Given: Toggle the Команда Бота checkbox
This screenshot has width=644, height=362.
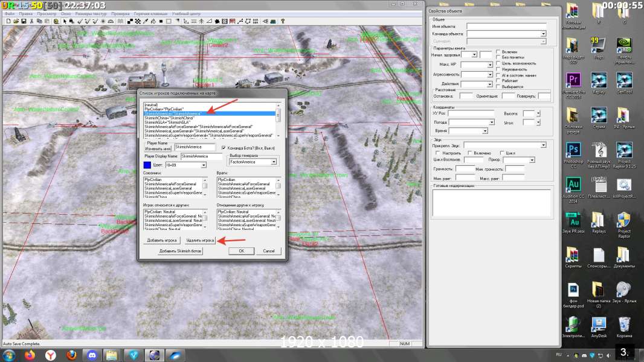Looking at the screenshot, I should point(224,148).
